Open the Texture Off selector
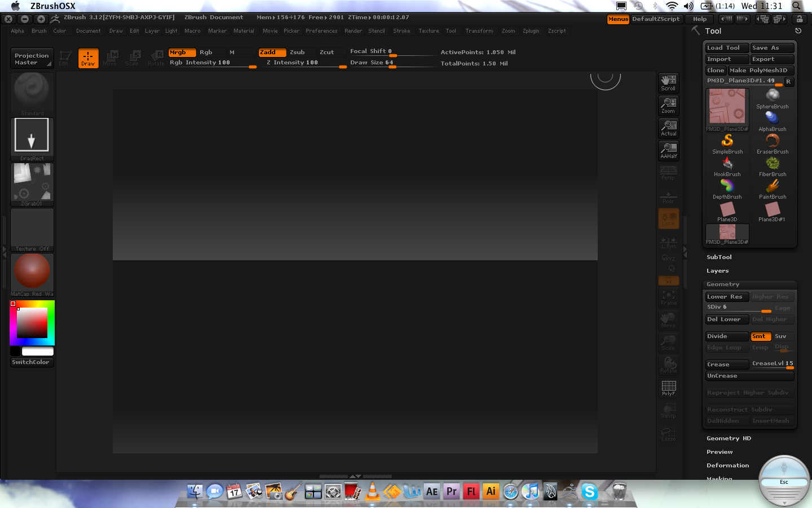This screenshot has height=508, width=812. [32, 230]
